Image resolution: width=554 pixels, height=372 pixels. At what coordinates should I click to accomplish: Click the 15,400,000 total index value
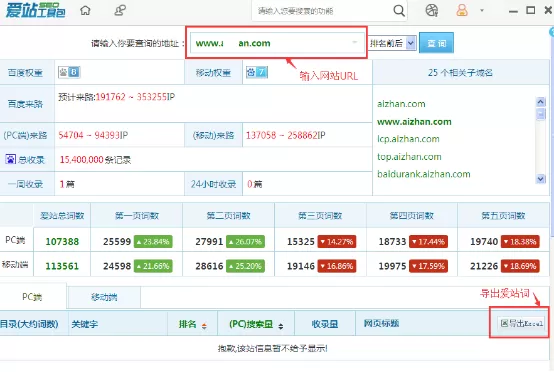[81, 160]
